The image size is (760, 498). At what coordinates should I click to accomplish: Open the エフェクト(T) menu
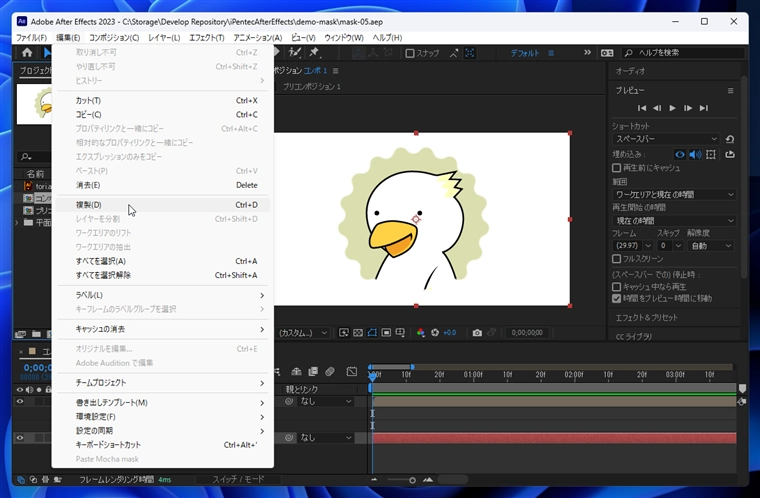(x=206, y=38)
